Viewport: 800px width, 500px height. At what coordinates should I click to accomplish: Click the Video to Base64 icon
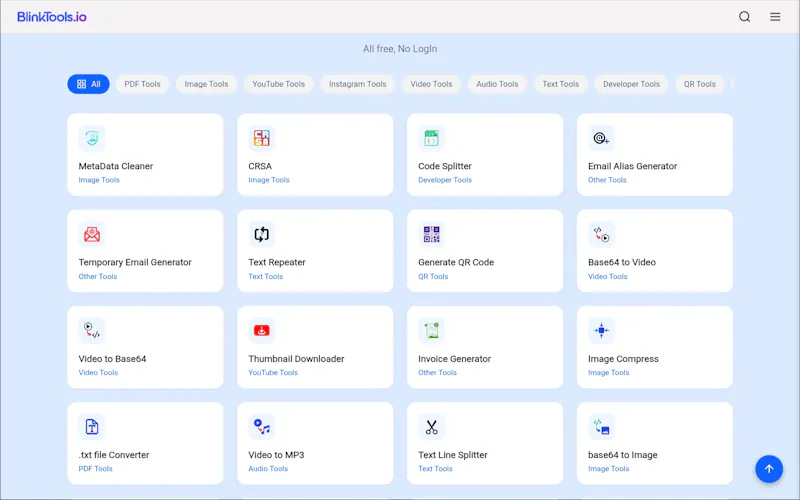92,331
